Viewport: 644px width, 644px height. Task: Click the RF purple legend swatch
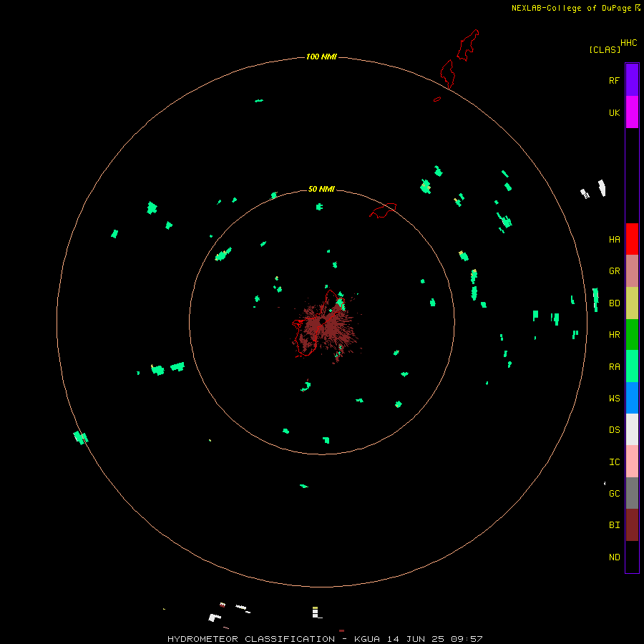(632, 80)
